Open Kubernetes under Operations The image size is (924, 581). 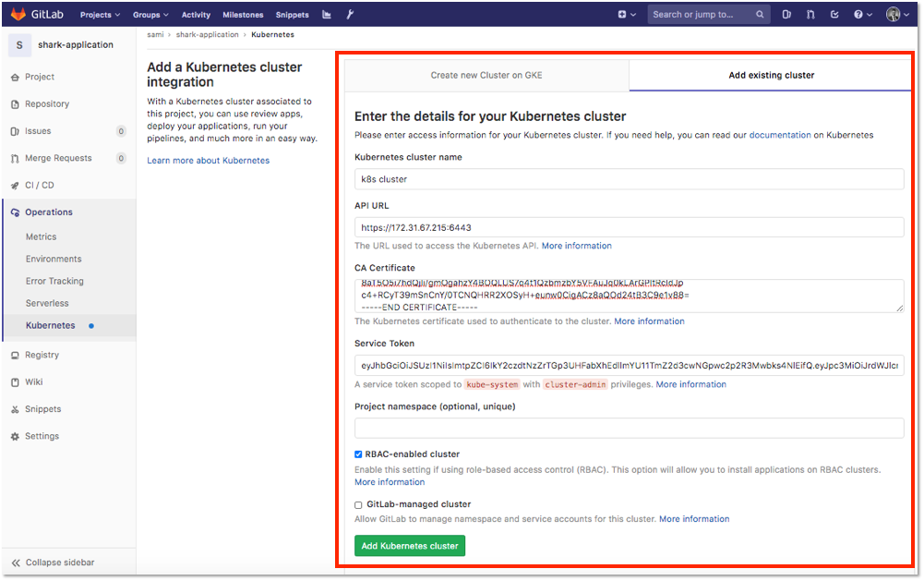(x=51, y=325)
